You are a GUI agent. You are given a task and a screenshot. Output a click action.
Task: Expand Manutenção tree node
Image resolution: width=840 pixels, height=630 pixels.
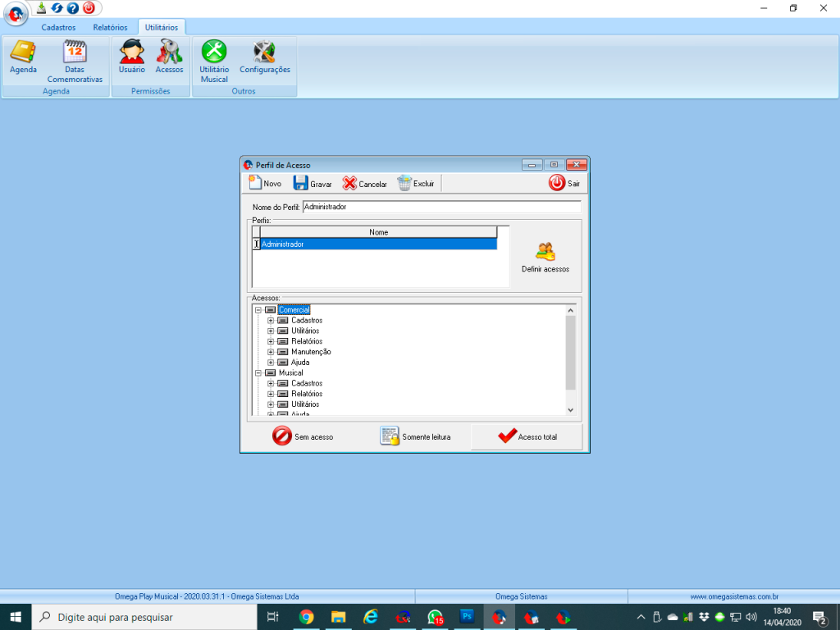pyautogui.click(x=271, y=352)
